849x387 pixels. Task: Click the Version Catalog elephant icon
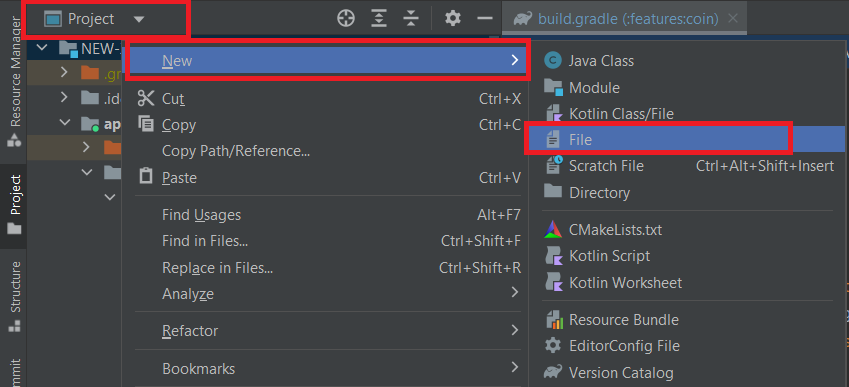[x=553, y=372]
